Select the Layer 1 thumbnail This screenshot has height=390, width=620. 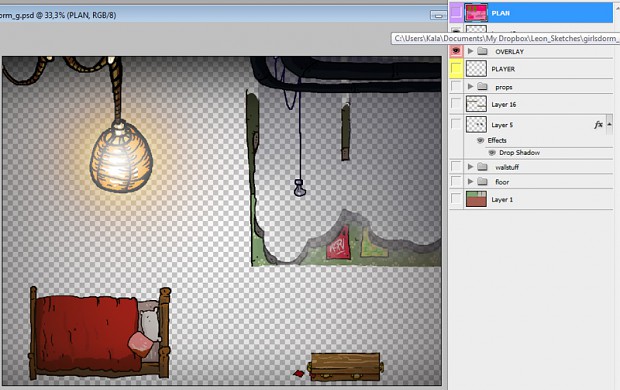[x=476, y=199]
